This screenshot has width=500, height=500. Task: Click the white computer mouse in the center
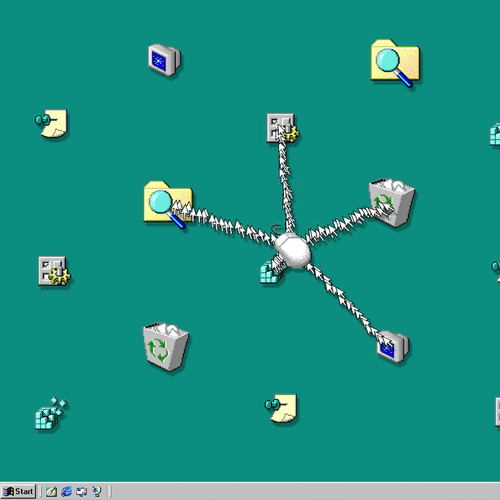click(x=293, y=251)
